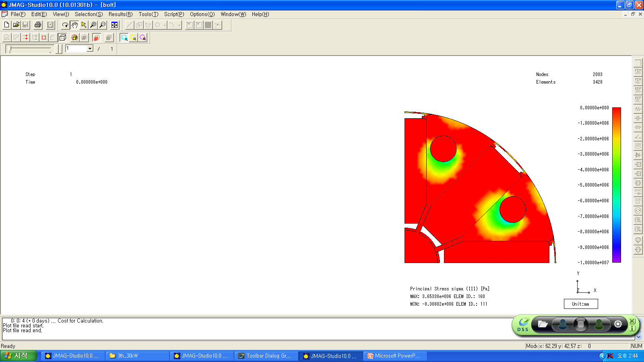Viewport: 644px width, 362px height.
Task: Toggle the stacked red-yellow layers icon
Action: point(96,37)
